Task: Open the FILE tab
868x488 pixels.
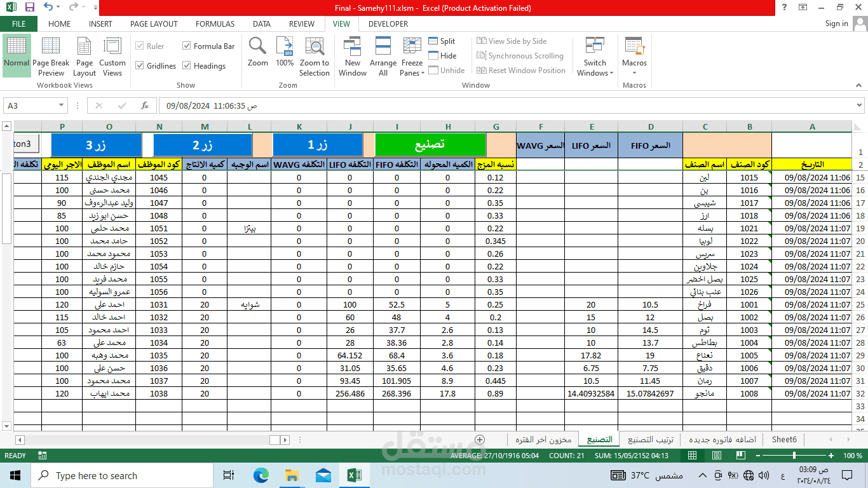Action: (x=19, y=24)
